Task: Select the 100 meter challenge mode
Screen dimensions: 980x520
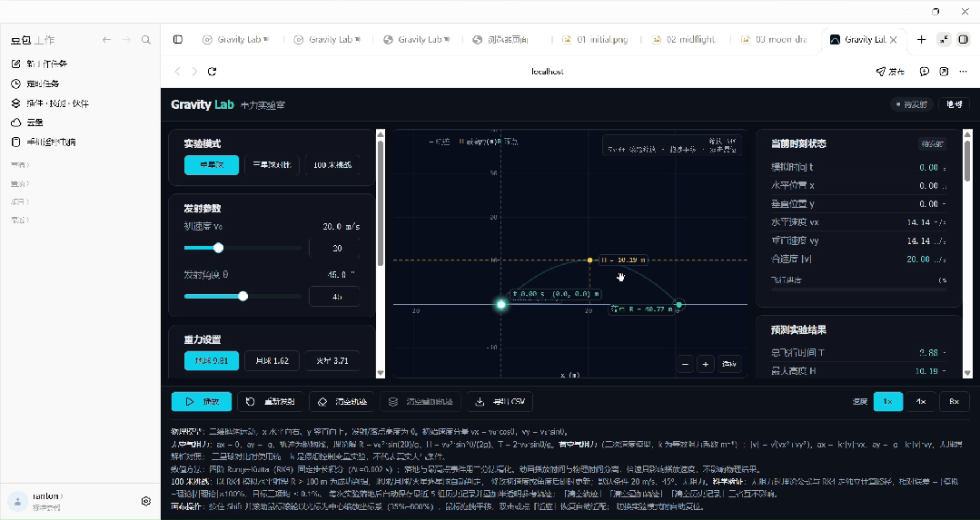Action: (332, 165)
